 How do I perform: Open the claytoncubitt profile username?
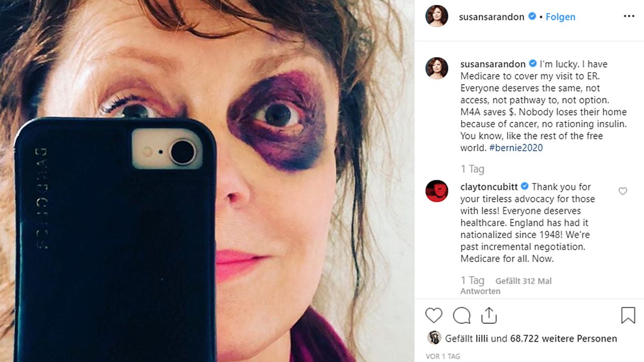coord(488,187)
